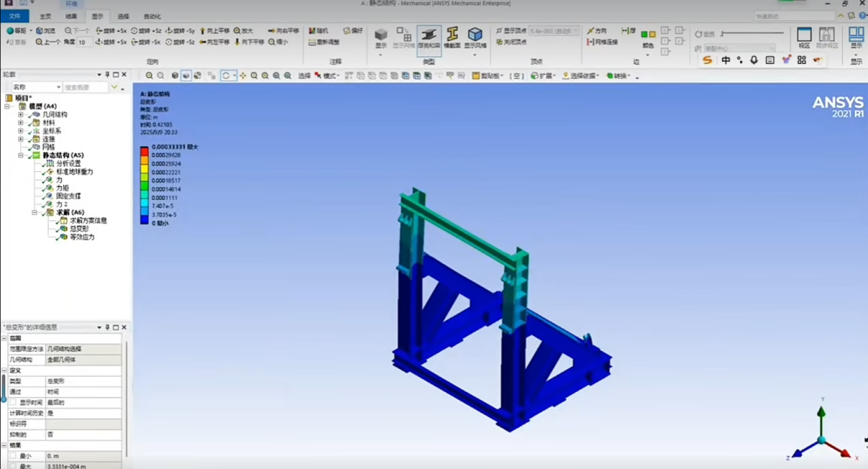Click the 向上平移 pan up button
Image resolution: width=868 pixels, height=469 pixels.
(214, 31)
